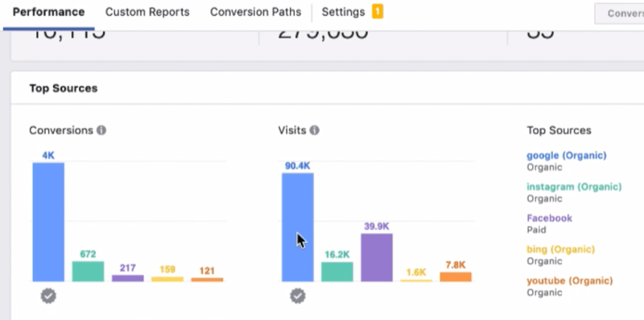Click the green 16.2K visits bar

tap(336, 272)
